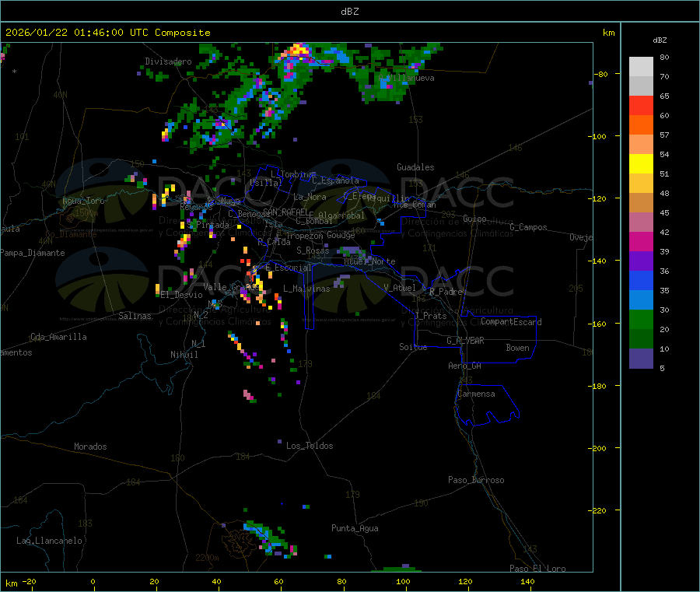Select the 'km' unit label at top right

[608, 33]
